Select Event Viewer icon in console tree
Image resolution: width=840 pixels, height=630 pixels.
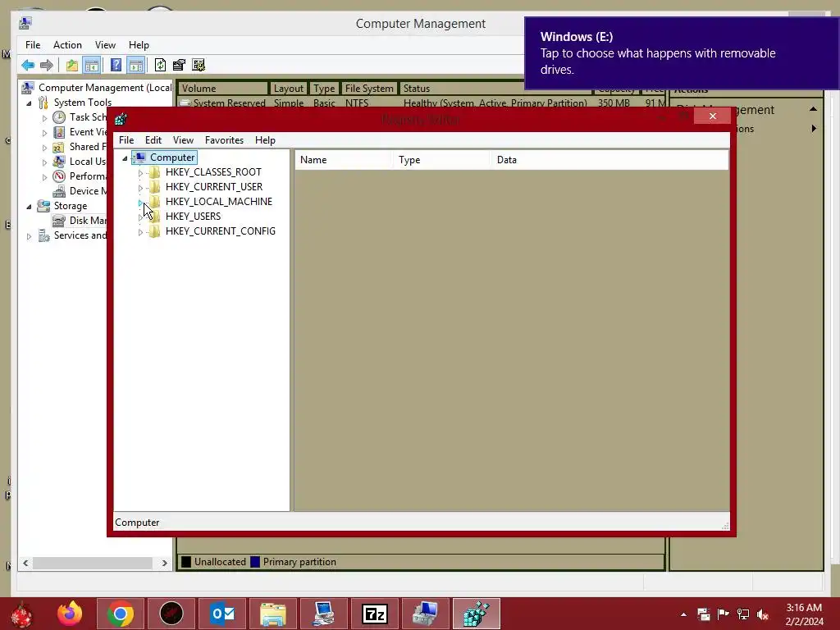pos(59,132)
